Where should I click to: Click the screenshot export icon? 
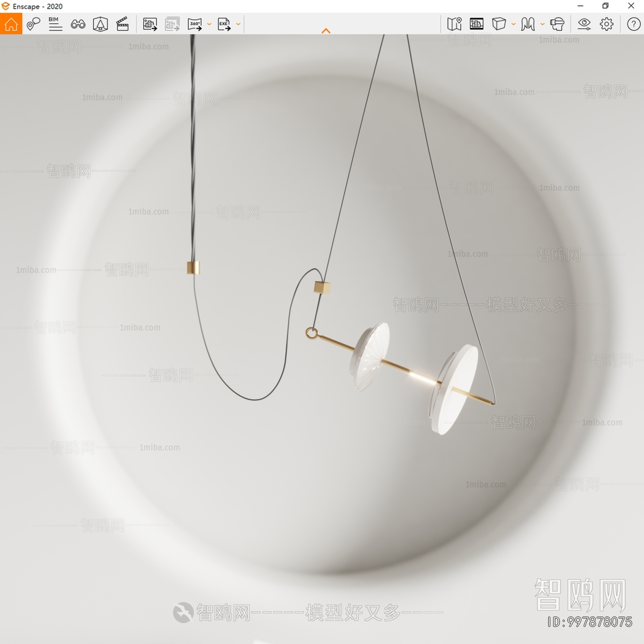click(150, 24)
